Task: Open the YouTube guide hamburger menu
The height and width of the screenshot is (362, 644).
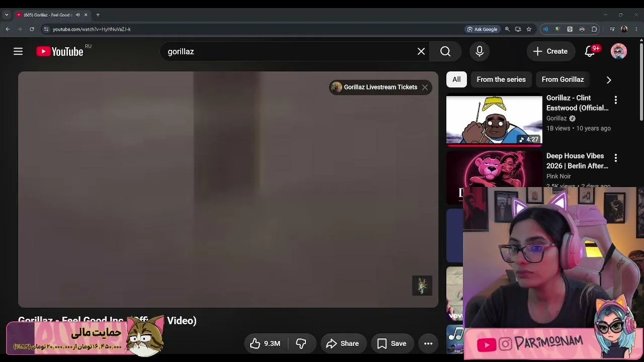Action: [x=18, y=51]
